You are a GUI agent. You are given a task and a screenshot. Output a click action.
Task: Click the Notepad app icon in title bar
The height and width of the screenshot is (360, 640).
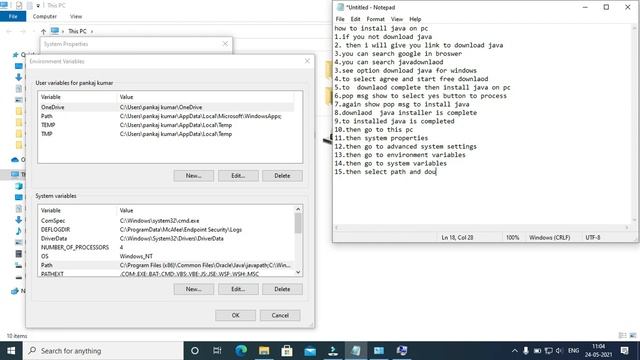point(340,7)
